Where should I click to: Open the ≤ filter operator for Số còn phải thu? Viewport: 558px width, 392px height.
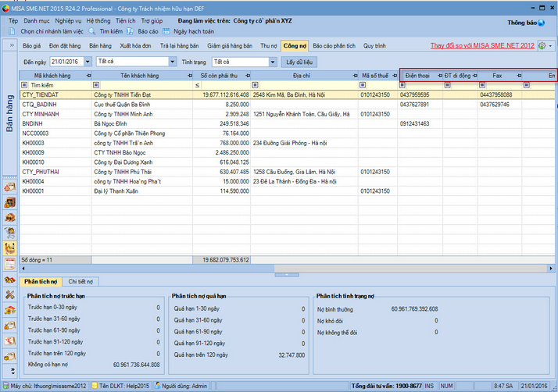197,85
